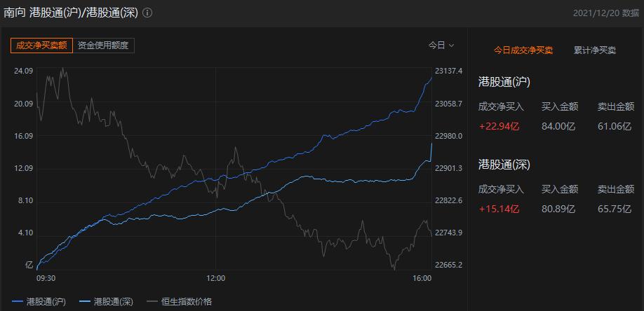Screen dimensions: 644x311
Task: Open the info icon beside 港股通(深) title
Action: click(147, 13)
